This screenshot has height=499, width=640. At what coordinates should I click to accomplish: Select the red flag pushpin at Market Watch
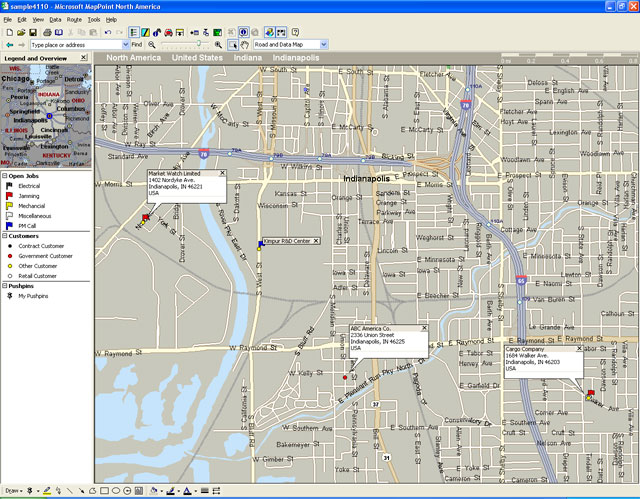[145, 217]
